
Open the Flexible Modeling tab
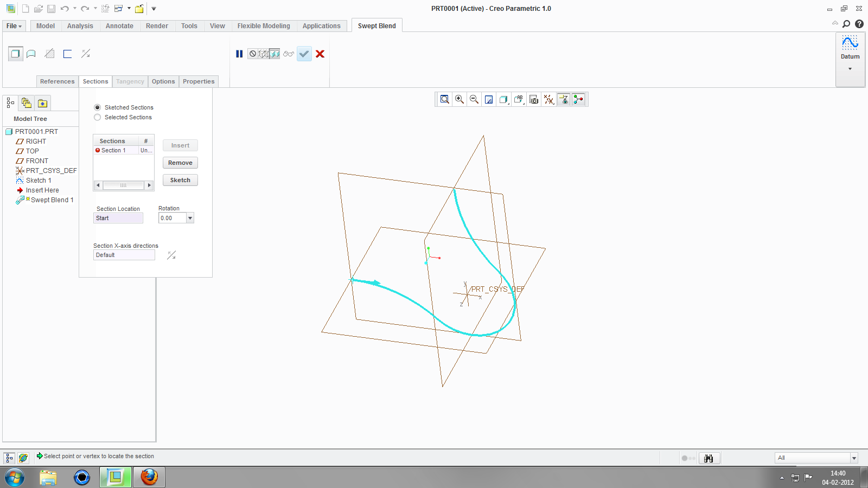click(x=264, y=26)
